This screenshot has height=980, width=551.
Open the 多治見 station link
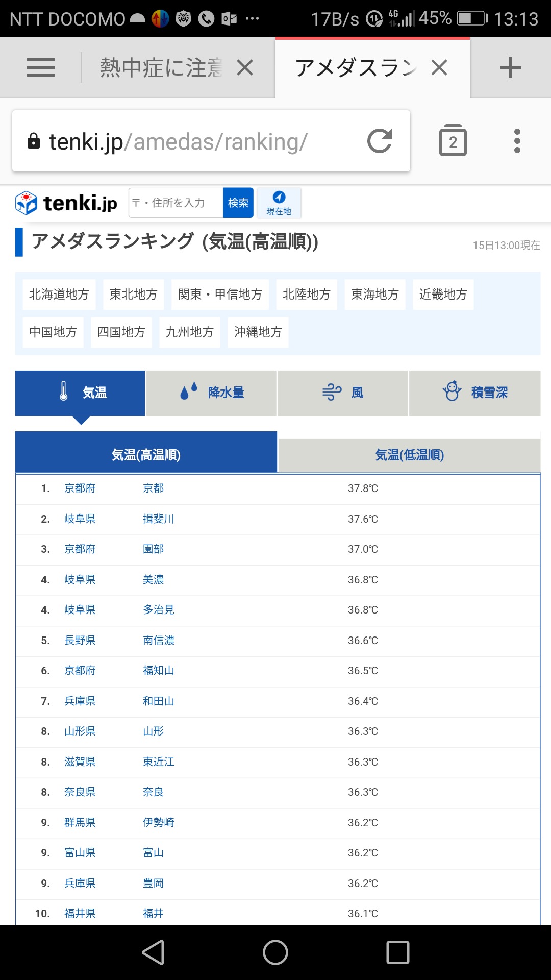[159, 610]
